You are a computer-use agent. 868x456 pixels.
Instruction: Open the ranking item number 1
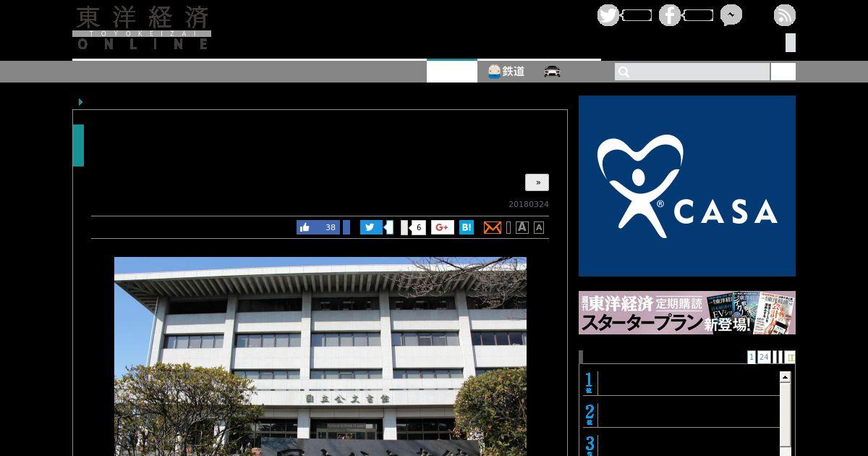681,383
